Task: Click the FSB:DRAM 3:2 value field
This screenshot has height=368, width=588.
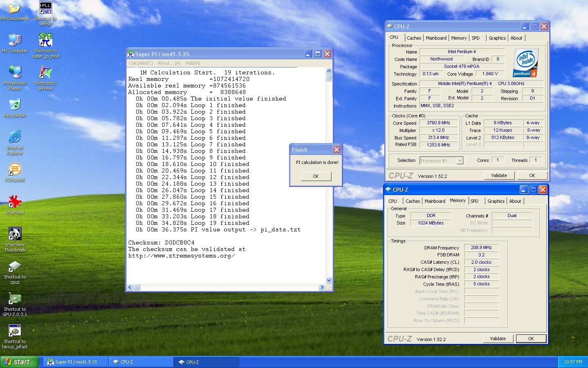Action: click(x=481, y=255)
